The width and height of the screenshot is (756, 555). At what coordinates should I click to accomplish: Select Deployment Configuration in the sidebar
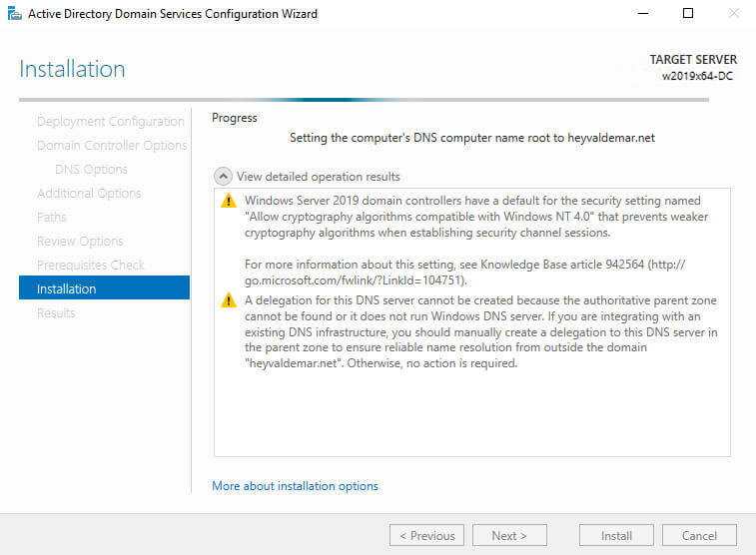(111, 122)
